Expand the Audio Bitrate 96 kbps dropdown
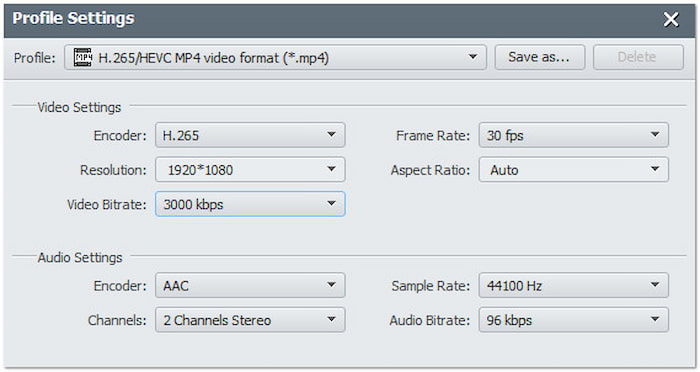The image size is (700, 372). tap(574, 320)
